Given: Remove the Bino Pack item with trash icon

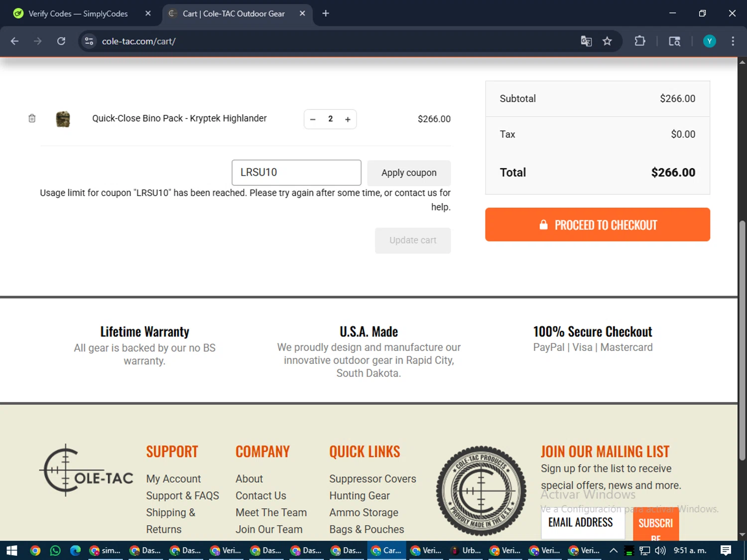Looking at the screenshot, I should [x=32, y=118].
